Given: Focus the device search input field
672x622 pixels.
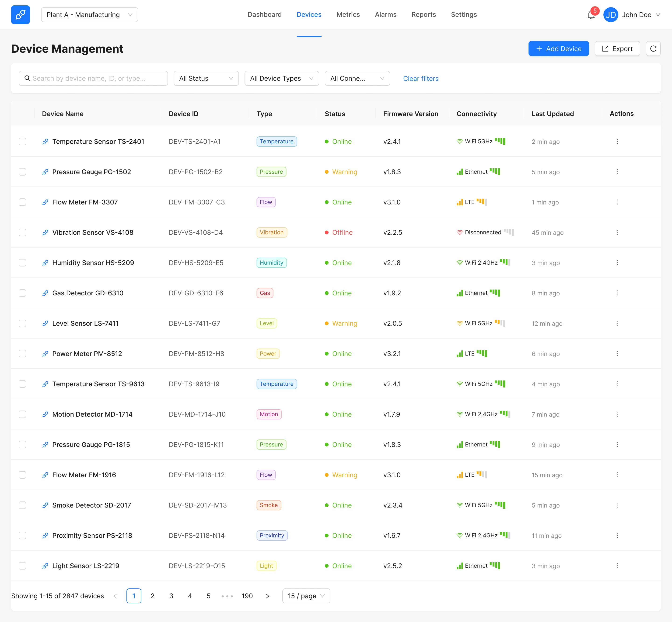Looking at the screenshot, I should (93, 78).
